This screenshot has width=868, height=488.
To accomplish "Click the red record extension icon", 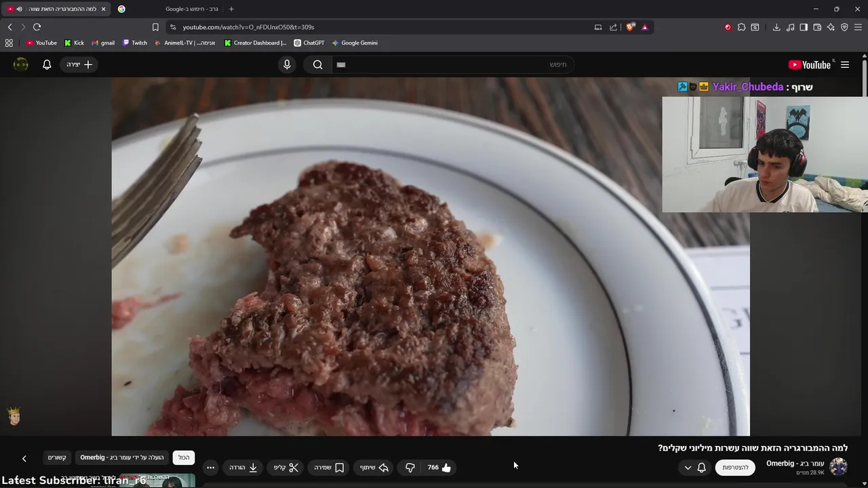I will [x=728, y=27].
